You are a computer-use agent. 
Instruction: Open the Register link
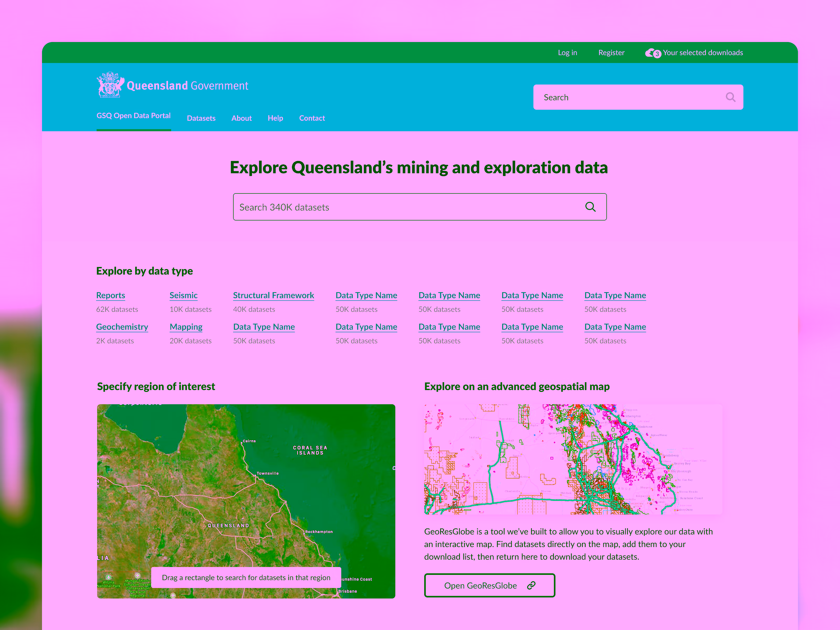611,53
